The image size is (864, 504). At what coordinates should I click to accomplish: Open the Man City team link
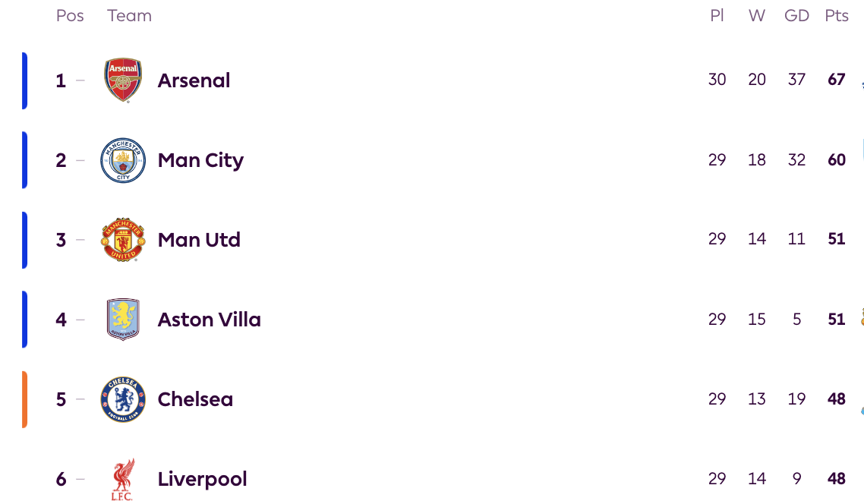click(200, 160)
